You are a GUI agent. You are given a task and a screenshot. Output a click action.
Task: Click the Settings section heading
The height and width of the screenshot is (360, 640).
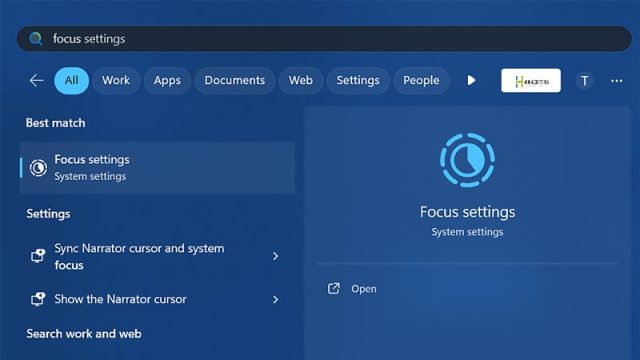[48, 214]
